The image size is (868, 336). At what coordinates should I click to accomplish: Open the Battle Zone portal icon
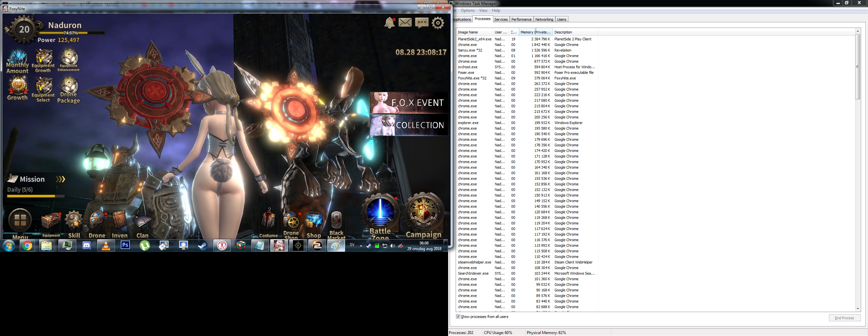pyautogui.click(x=380, y=213)
